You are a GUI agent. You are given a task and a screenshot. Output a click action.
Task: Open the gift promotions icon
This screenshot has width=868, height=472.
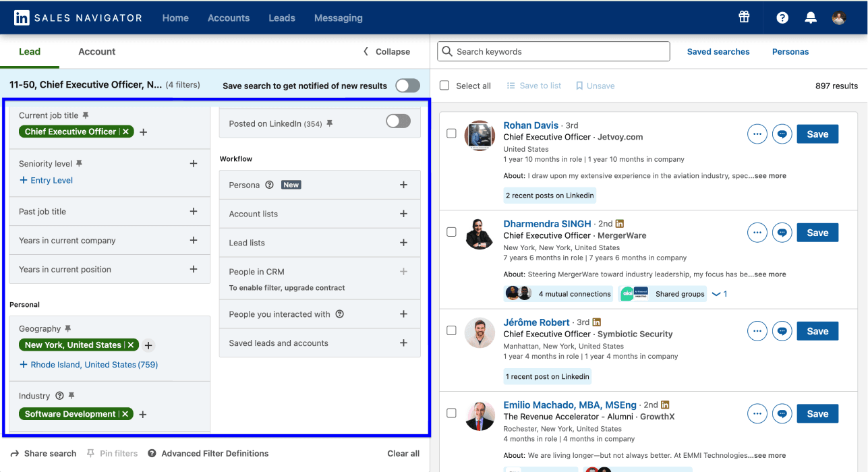[x=744, y=17]
